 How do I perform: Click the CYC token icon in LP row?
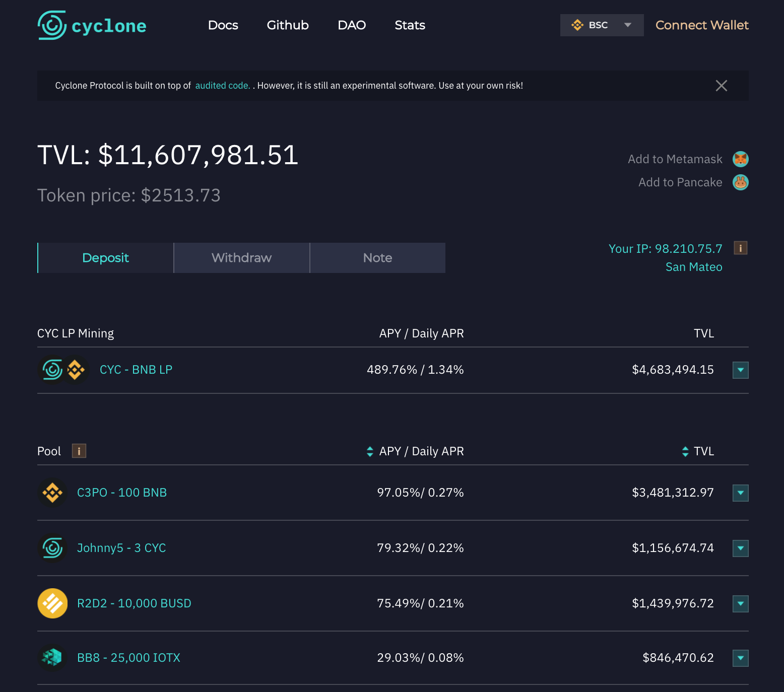(52, 370)
